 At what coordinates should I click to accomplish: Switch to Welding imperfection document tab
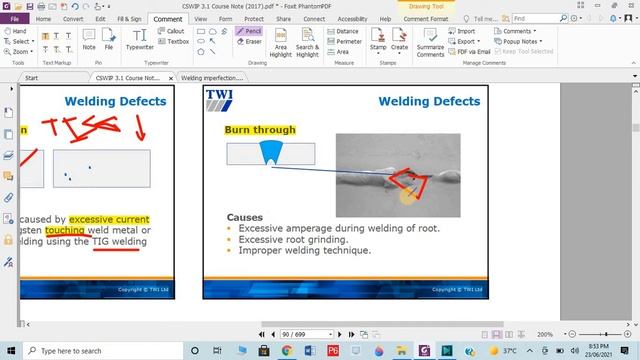[212, 78]
